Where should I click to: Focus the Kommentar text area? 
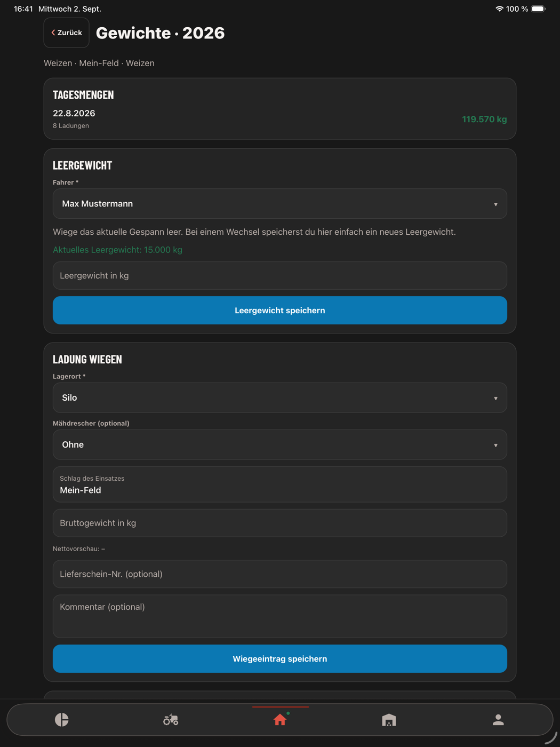[280, 616]
